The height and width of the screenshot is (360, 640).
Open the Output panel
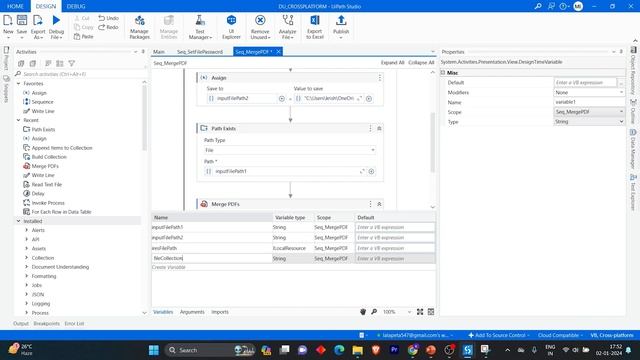21,324
